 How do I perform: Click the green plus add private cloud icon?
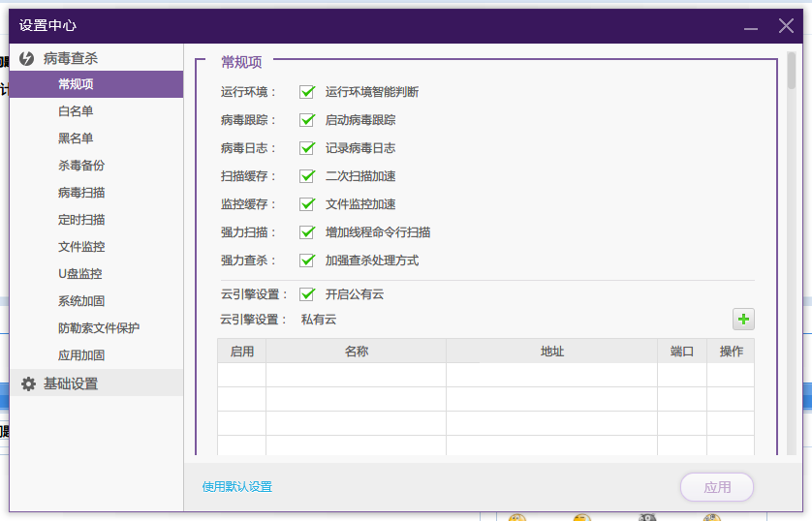coord(743,319)
